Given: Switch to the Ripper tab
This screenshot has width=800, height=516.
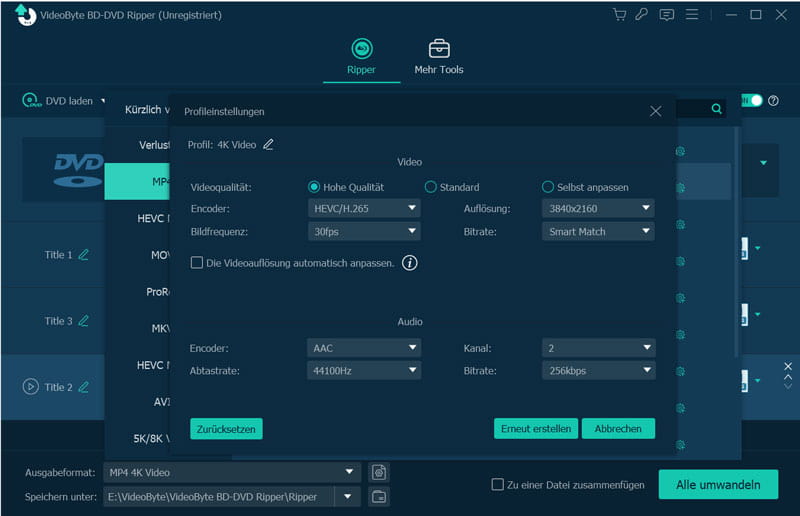Looking at the screenshot, I should 361,57.
